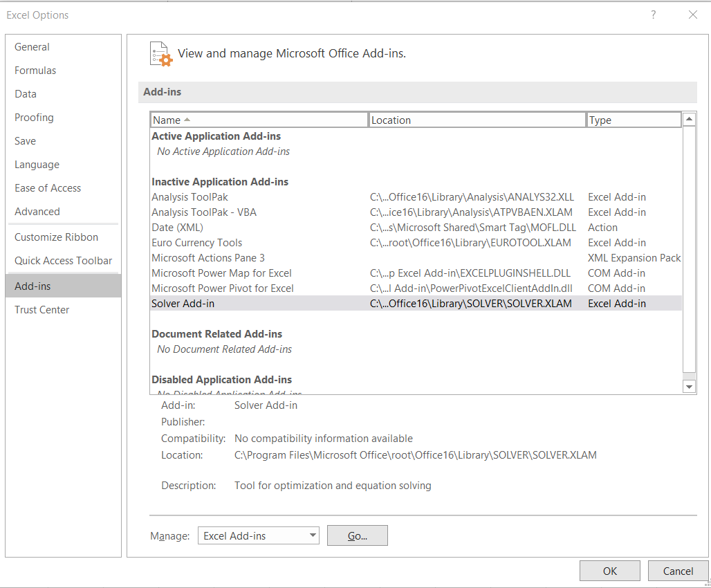This screenshot has height=588, width=711.
Task: Open Quick Access Toolbar settings
Action: [63, 261]
